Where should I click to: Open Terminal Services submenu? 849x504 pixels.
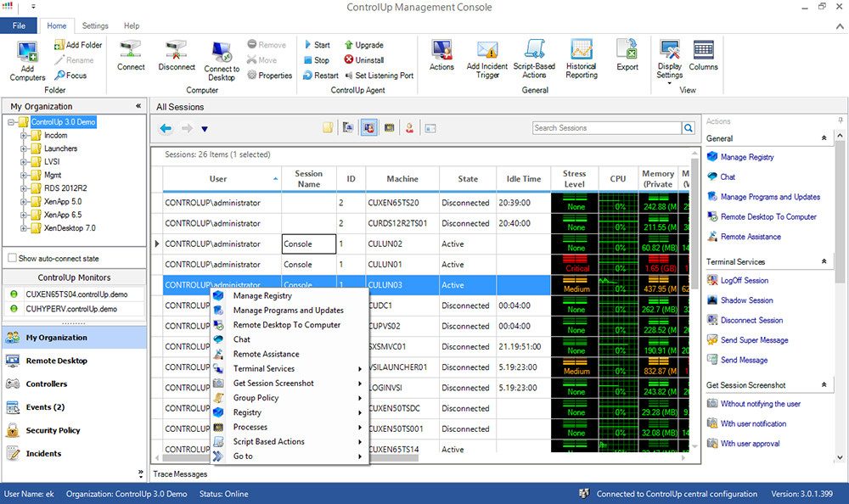[290, 368]
